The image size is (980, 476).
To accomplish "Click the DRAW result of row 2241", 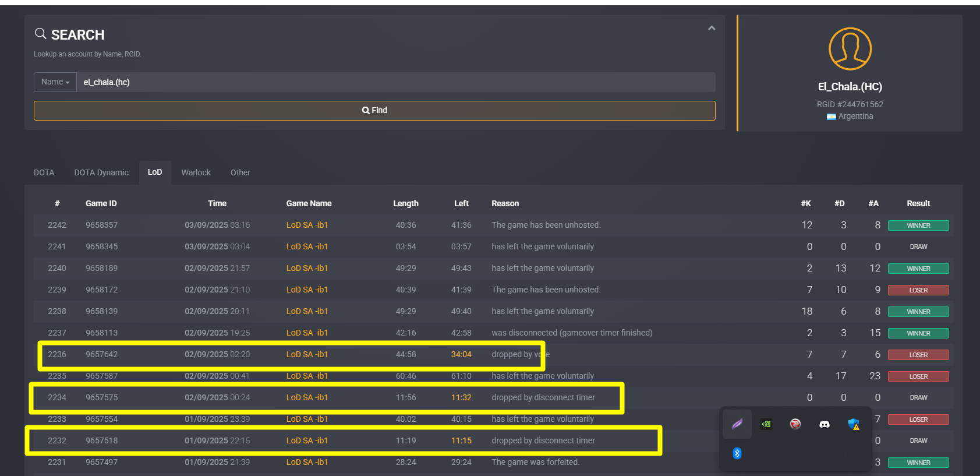I will (x=918, y=246).
